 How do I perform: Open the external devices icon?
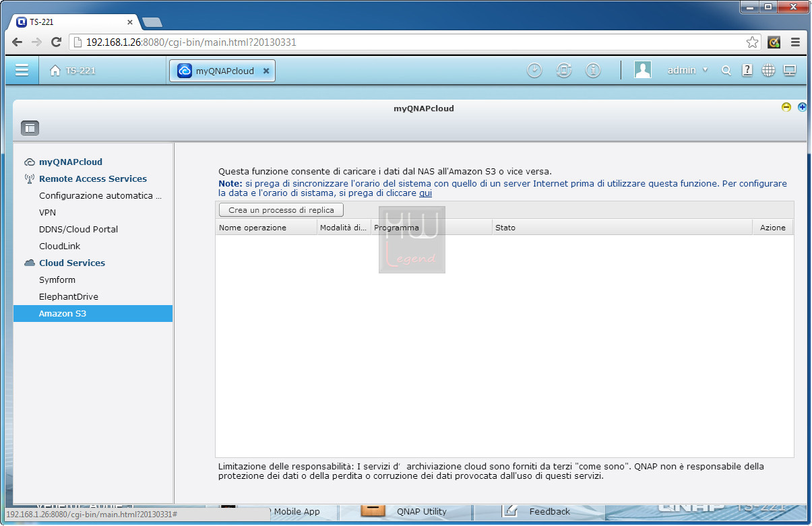pos(564,71)
